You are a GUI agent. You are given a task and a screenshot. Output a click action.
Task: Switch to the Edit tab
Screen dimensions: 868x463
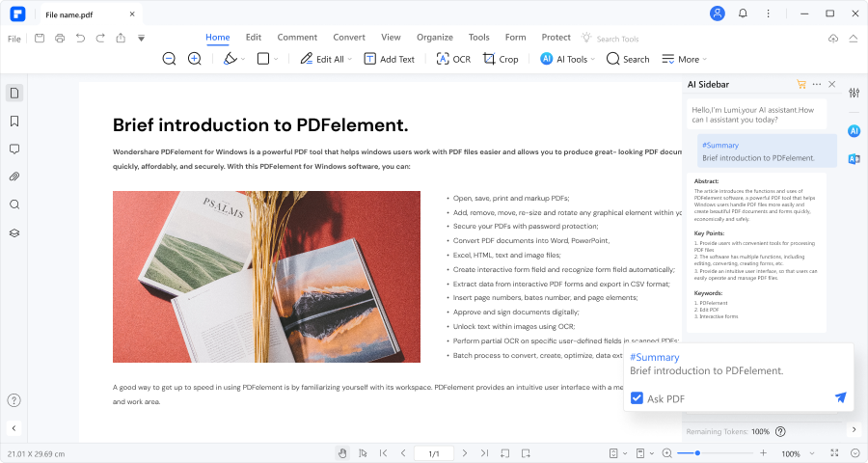coord(254,37)
